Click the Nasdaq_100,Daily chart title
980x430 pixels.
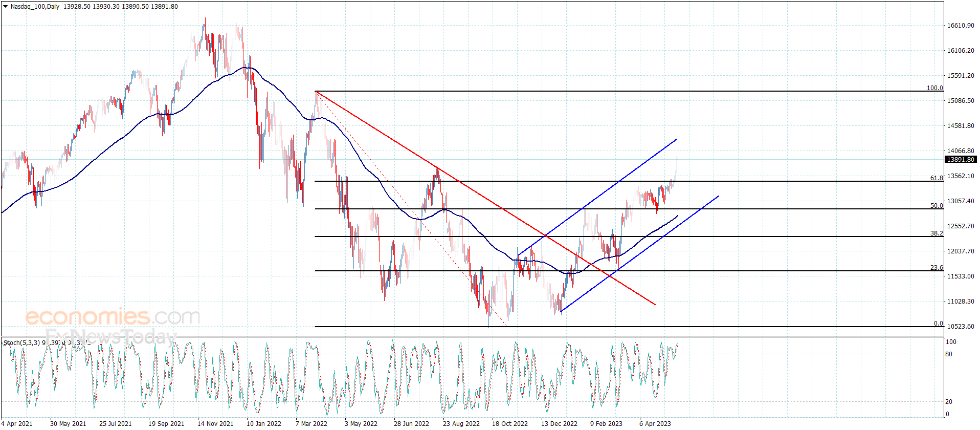[35, 7]
